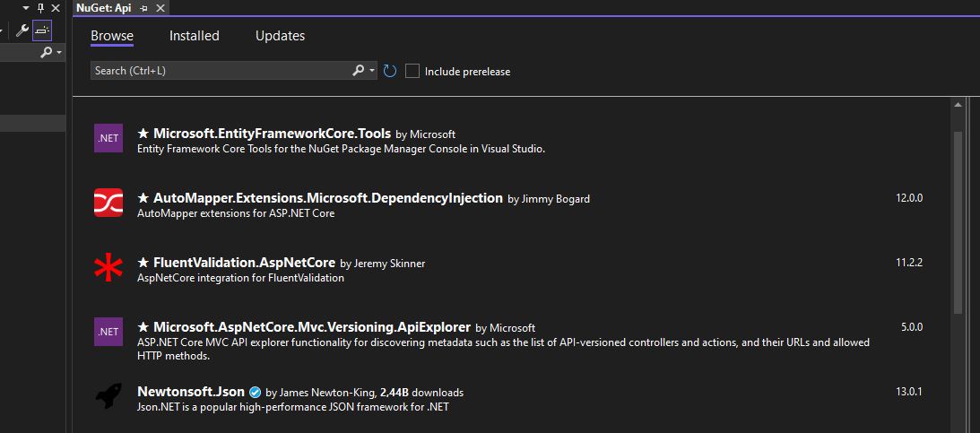980x433 pixels.
Task: Enable the Include prerelease checkbox
Action: coord(412,71)
